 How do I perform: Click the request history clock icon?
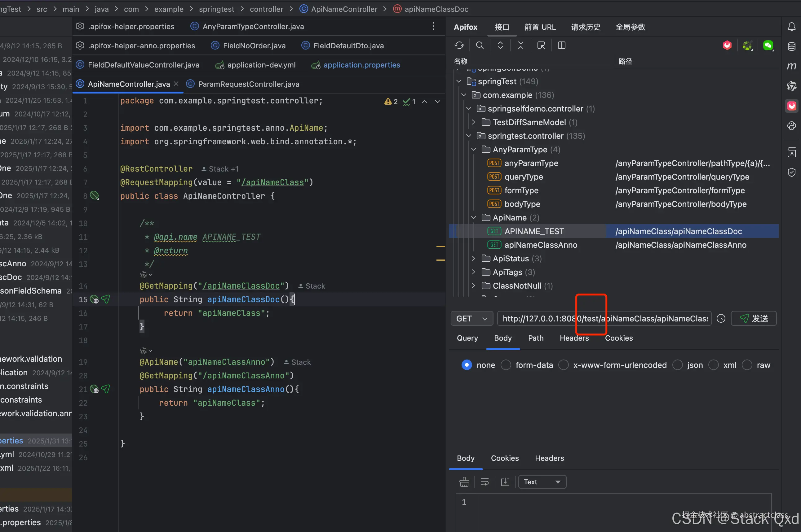click(721, 319)
